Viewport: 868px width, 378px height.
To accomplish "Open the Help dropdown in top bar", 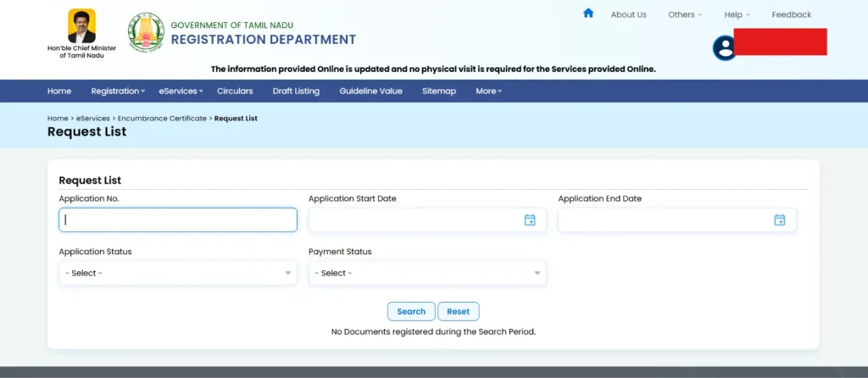I will tap(737, 15).
